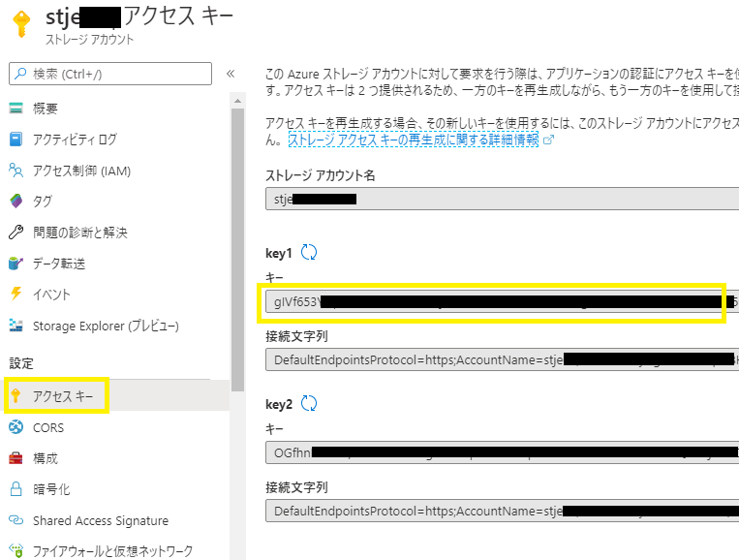
Task: Click the アクティビティ ログ icon
Action: pos(16,140)
